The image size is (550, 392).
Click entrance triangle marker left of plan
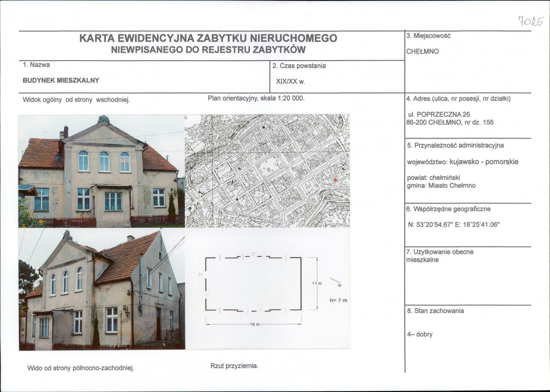200,275
